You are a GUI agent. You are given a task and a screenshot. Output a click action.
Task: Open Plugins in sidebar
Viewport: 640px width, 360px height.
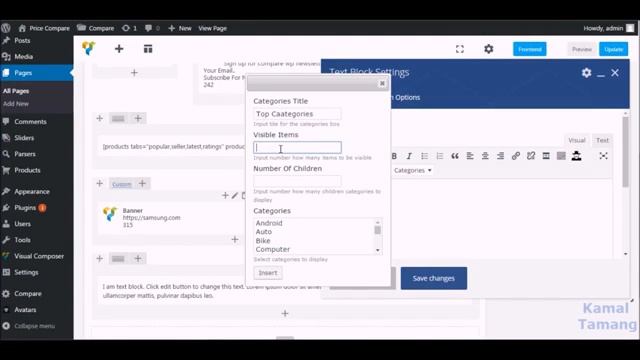click(x=25, y=208)
